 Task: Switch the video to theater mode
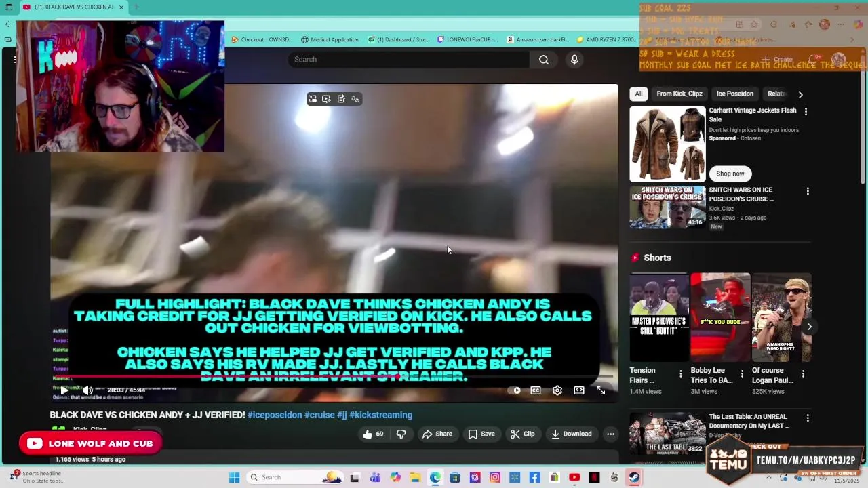click(x=579, y=390)
